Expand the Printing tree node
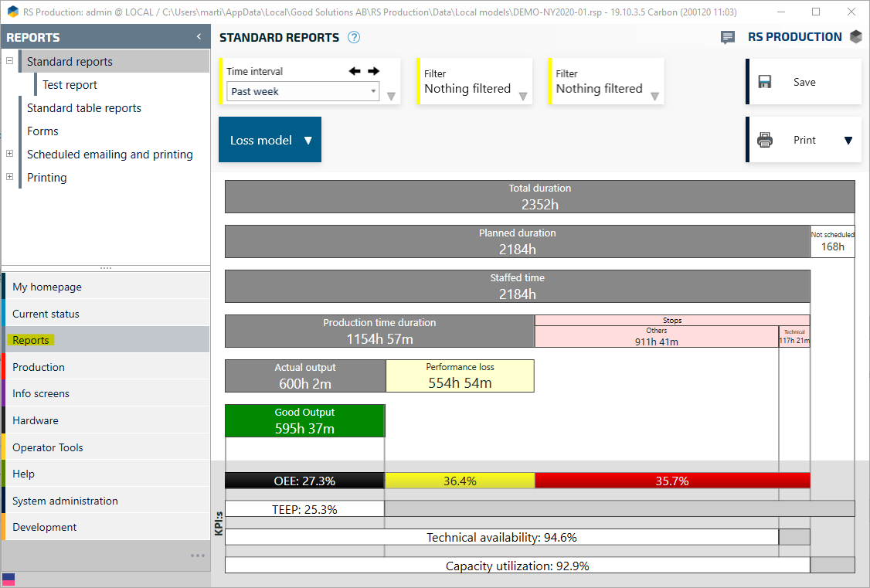This screenshot has height=588, width=870. 10,177
